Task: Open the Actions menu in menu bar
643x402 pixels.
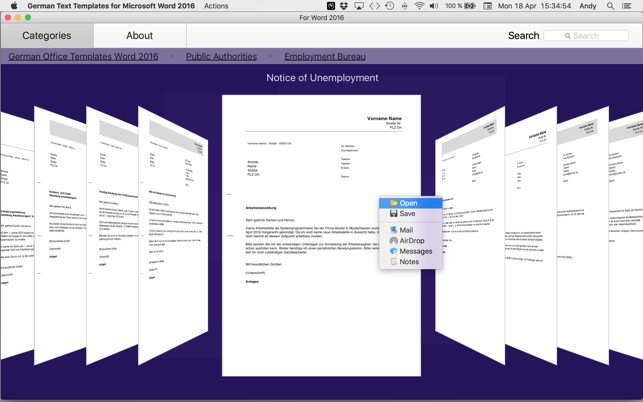Action: 216,6
